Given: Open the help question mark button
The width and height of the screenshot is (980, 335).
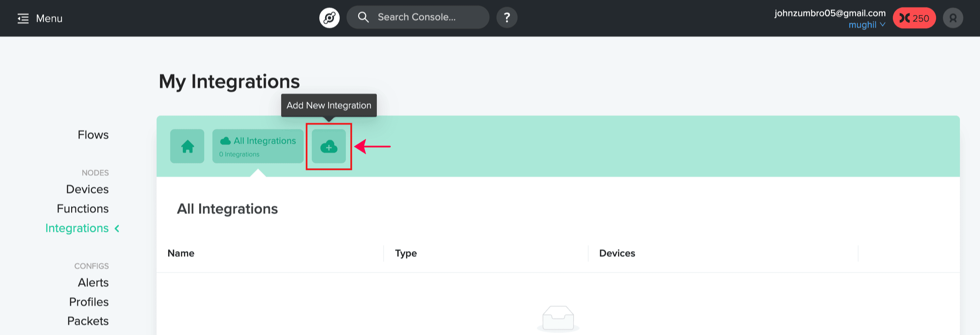Looking at the screenshot, I should [x=507, y=17].
